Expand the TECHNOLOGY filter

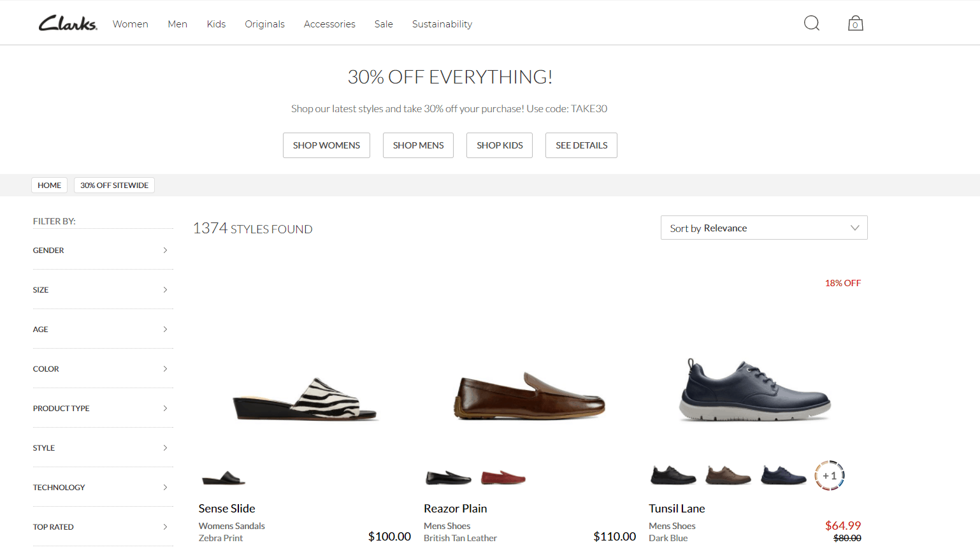pyautogui.click(x=103, y=488)
